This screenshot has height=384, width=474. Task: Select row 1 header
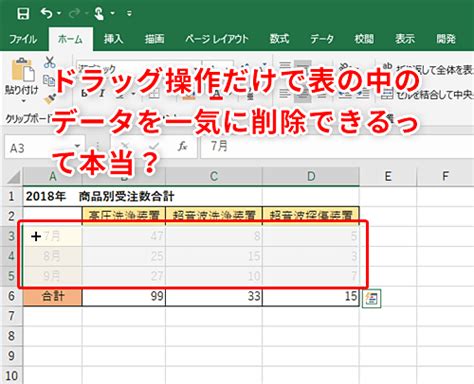[x=11, y=196]
